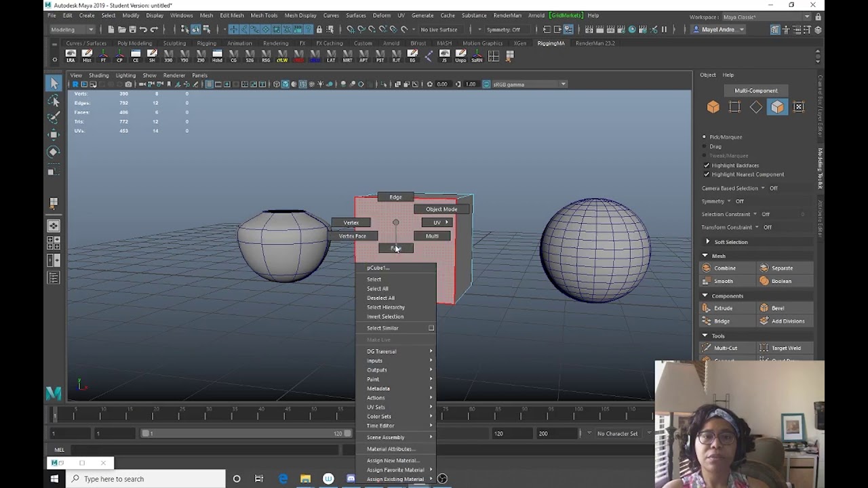868x488 pixels.
Task: Open Task View on the taskbar
Action: click(x=259, y=479)
